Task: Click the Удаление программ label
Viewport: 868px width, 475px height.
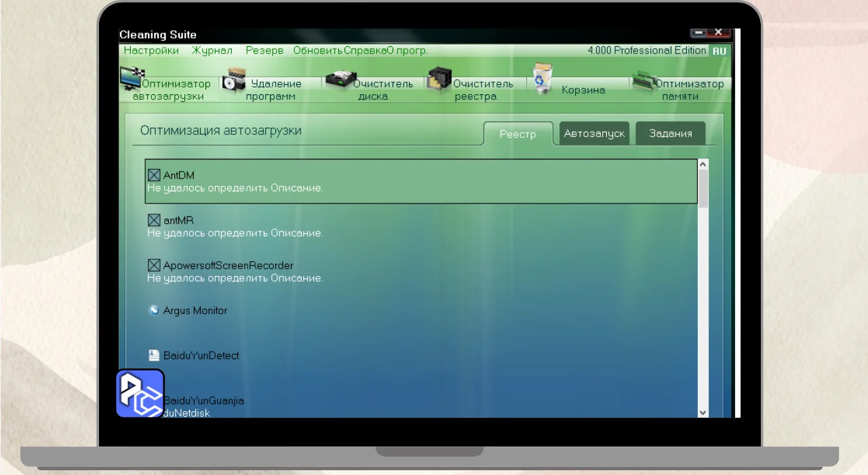Action: pyautogui.click(x=274, y=90)
